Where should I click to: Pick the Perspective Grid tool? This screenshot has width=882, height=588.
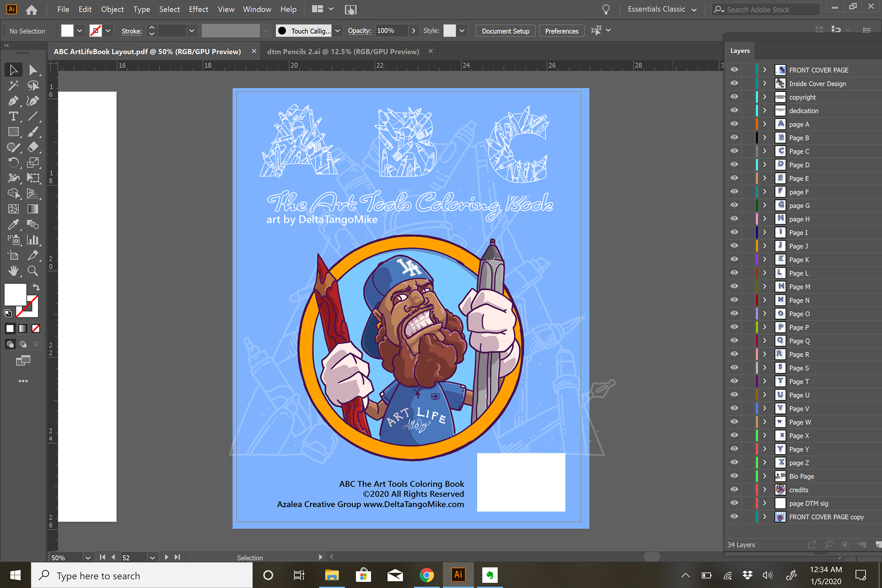click(33, 193)
